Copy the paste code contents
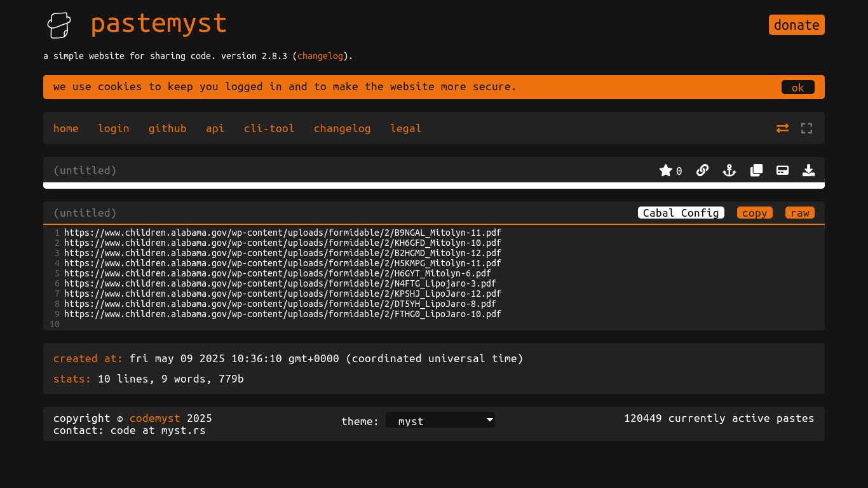Viewport: 868px width, 488px height. tap(754, 213)
